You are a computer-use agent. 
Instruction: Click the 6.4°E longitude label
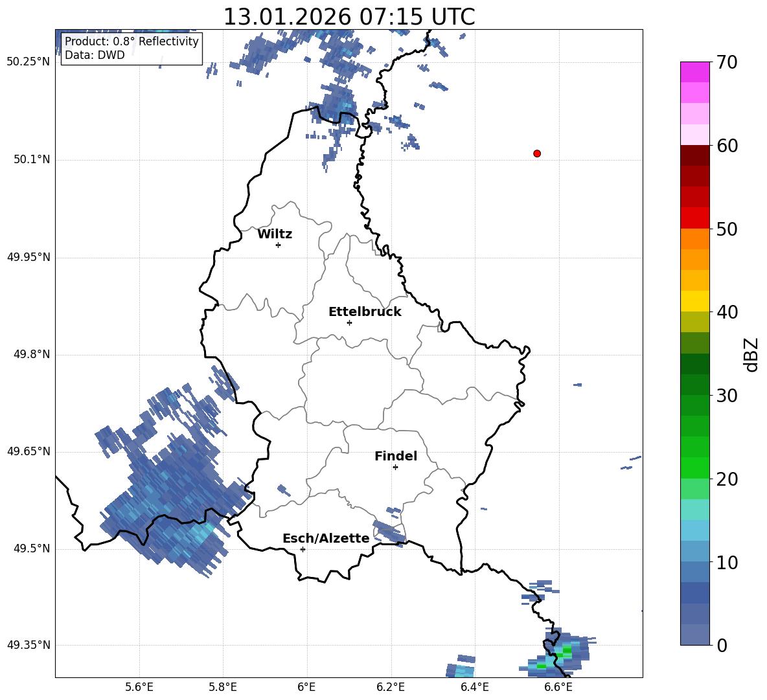[474, 688]
